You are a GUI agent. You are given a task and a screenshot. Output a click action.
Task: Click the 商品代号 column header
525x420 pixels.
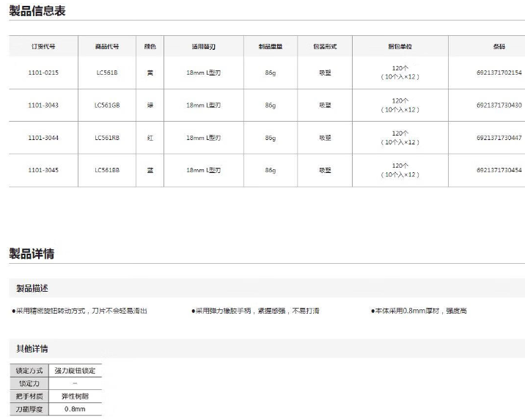pyautogui.click(x=106, y=46)
